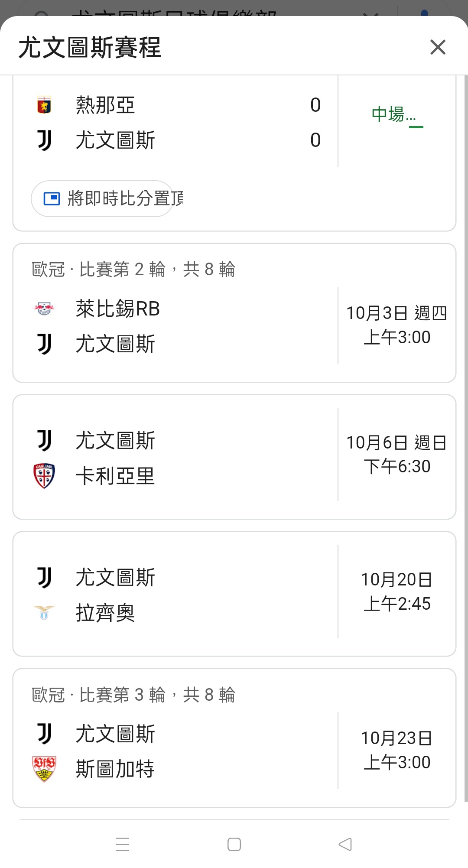Image resolution: width=468 pixels, height=868 pixels.
Task: Tap the 中場 live match status
Action: (x=393, y=114)
